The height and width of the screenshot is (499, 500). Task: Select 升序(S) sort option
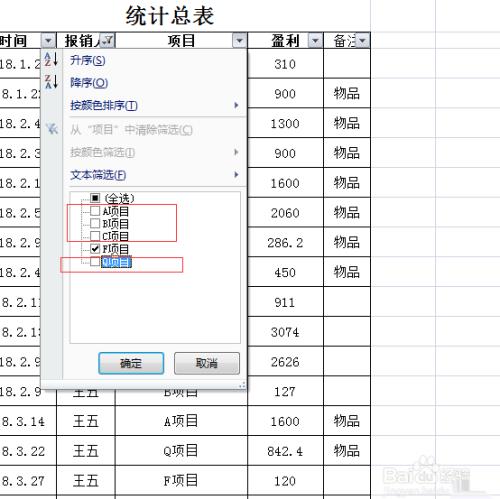(x=88, y=60)
